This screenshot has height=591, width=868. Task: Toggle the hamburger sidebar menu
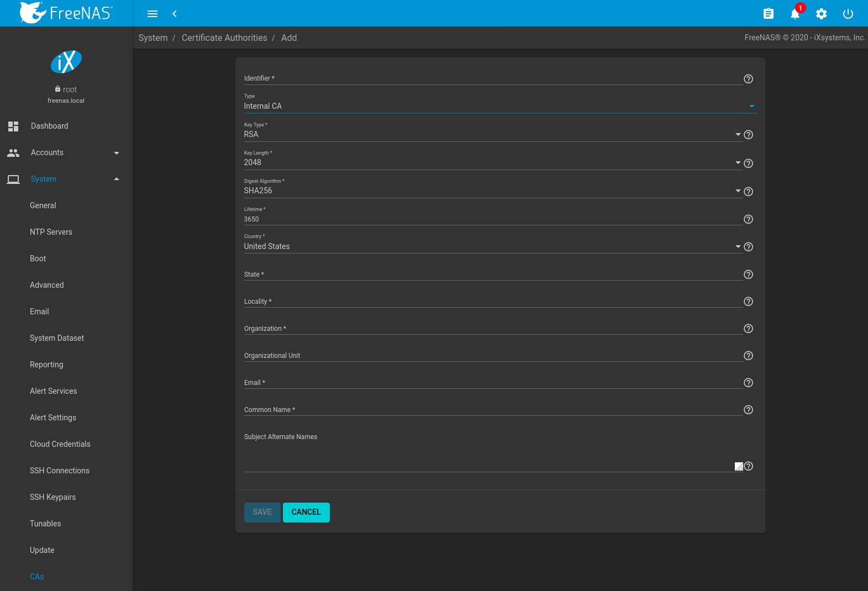[x=152, y=14]
